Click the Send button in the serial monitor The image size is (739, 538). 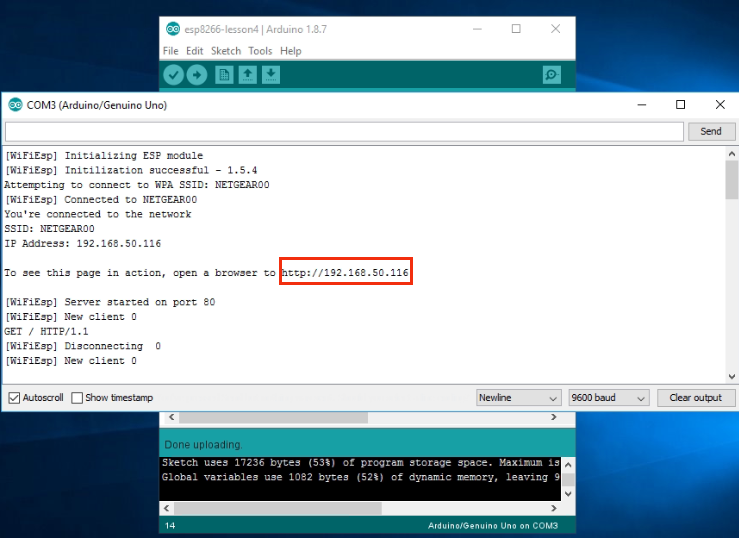click(x=711, y=131)
